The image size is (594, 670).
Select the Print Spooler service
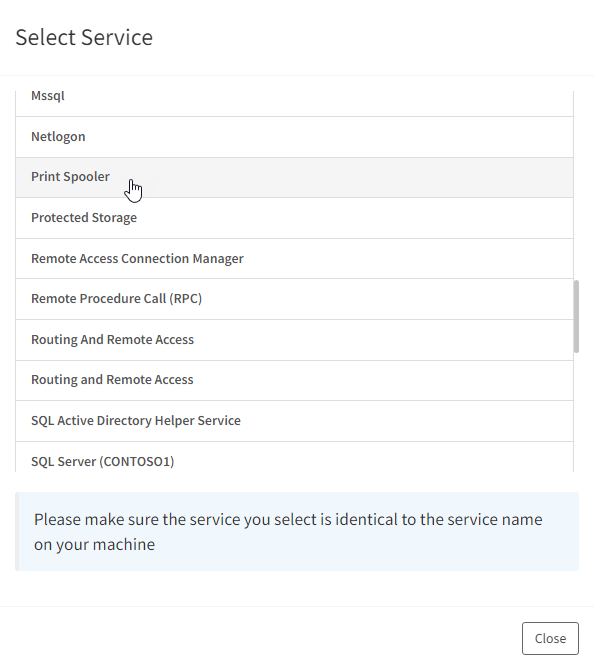coord(294,177)
